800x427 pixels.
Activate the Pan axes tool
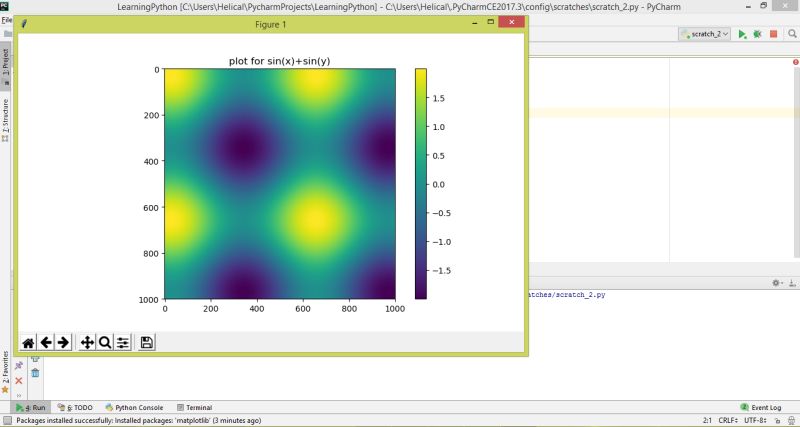coord(87,342)
